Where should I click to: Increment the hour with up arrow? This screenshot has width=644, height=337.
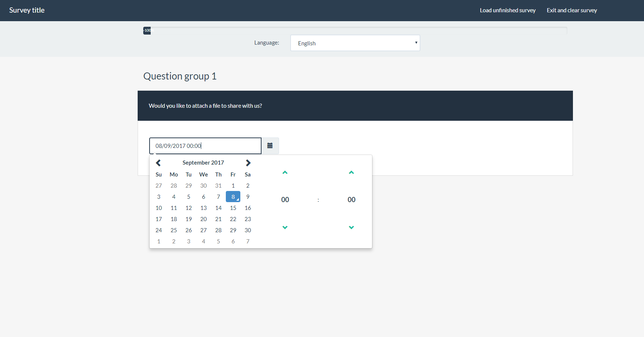tap(285, 172)
